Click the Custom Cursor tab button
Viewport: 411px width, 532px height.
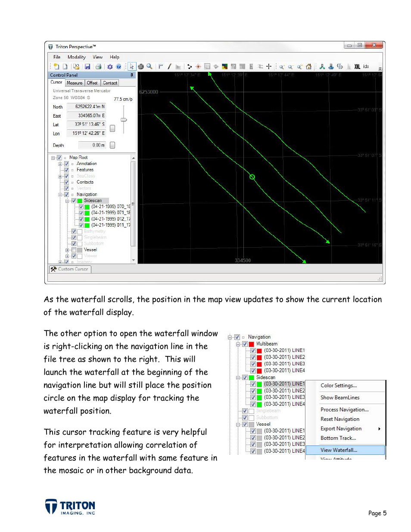coord(70,269)
